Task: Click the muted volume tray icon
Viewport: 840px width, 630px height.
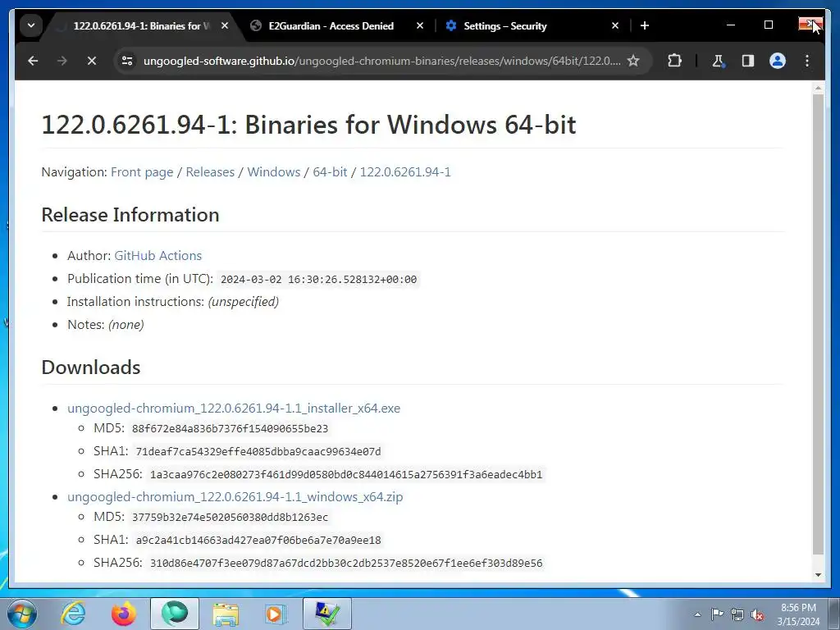Action: tap(757, 614)
